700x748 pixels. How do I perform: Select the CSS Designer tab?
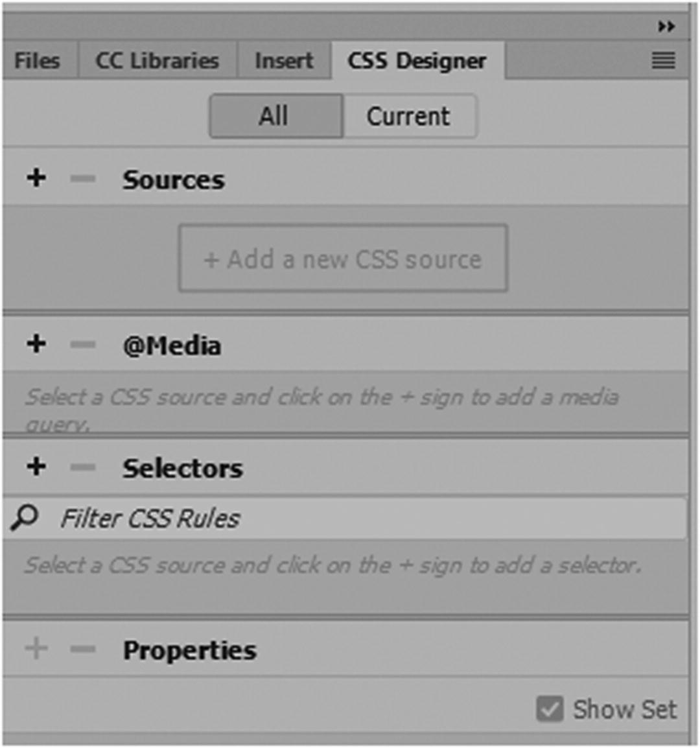[x=417, y=61]
